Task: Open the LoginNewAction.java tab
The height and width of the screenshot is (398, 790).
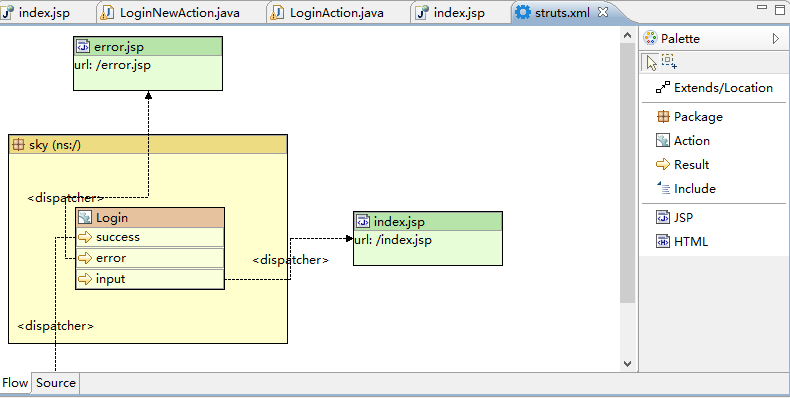Action: (181, 13)
